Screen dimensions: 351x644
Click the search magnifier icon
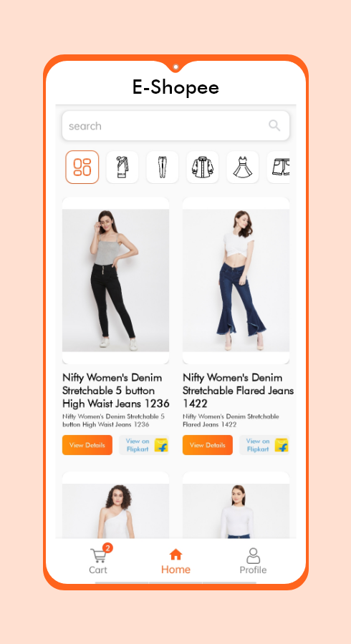274,125
